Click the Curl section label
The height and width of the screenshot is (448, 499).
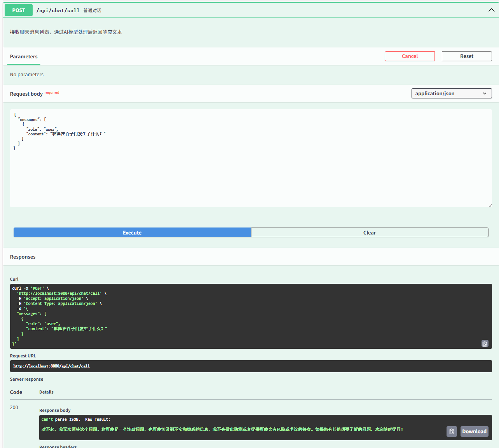[14, 279]
